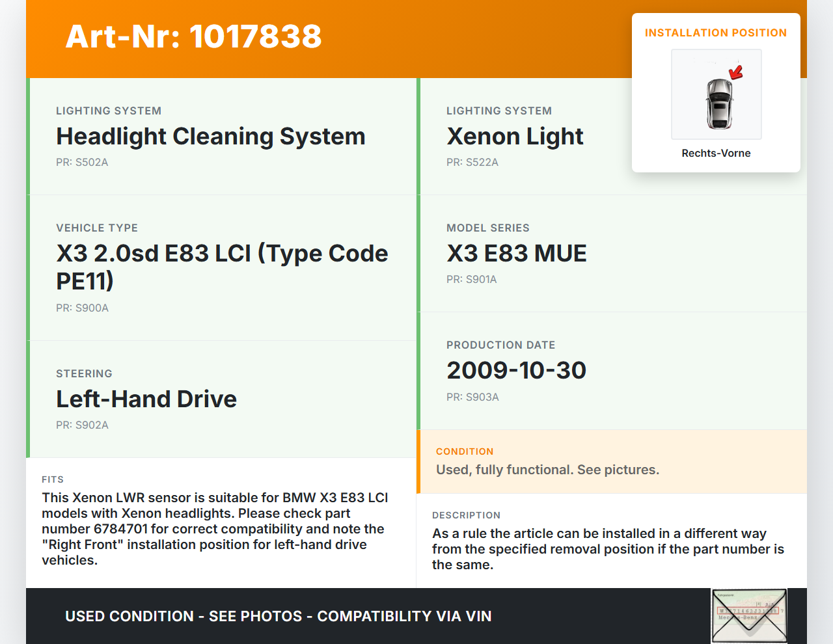Click the "INSTALLATION POSITION" label
The height and width of the screenshot is (644, 833).
tap(716, 33)
